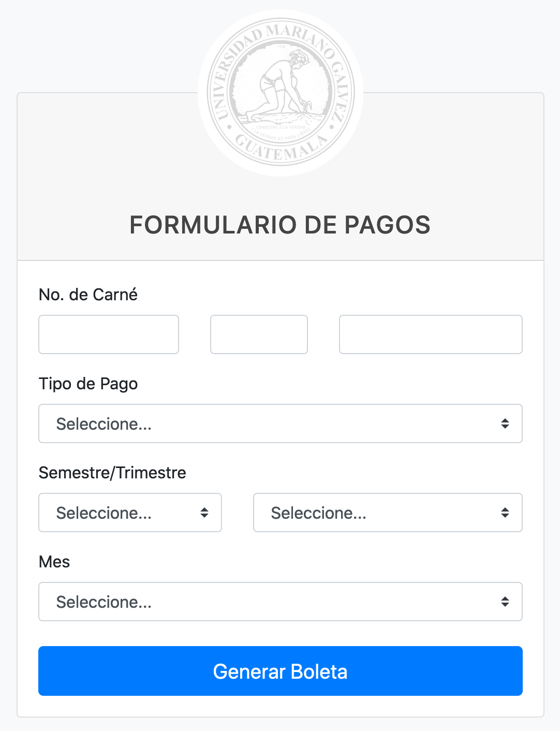Screen dimensions: 560x731
Task: Focus the middle No. de Carné field
Action: click(x=259, y=334)
